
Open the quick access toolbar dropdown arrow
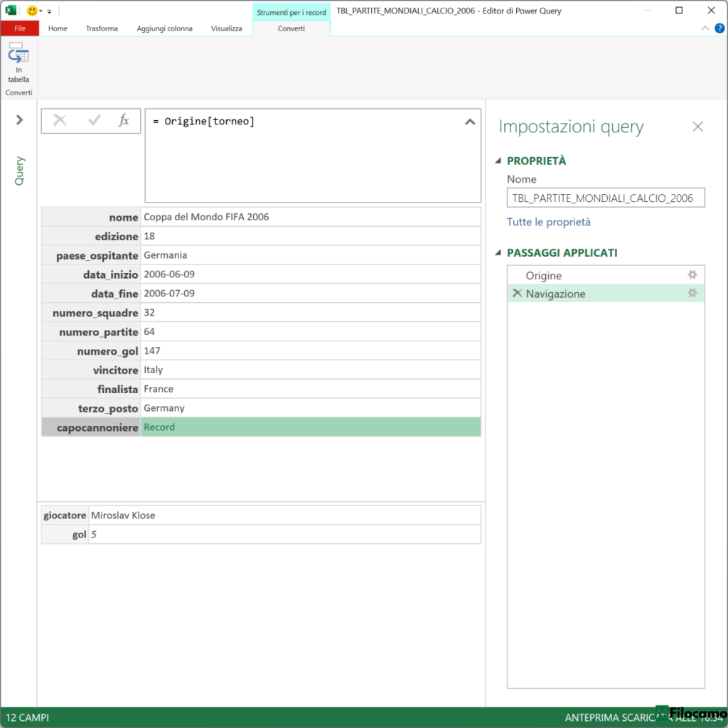[49, 11]
